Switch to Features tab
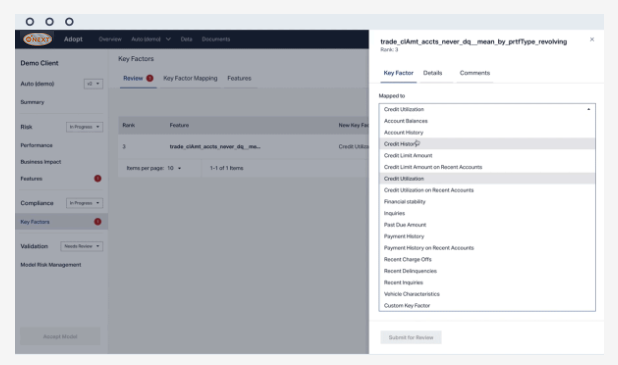The width and height of the screenshot is (618, 365). pos(239,78)
